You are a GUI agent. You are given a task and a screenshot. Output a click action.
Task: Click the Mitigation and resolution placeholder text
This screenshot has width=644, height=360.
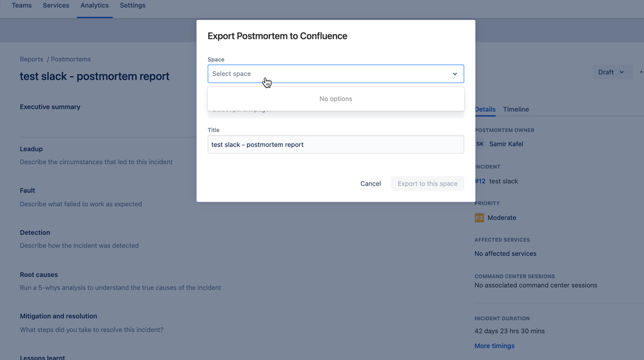point(92,330)
